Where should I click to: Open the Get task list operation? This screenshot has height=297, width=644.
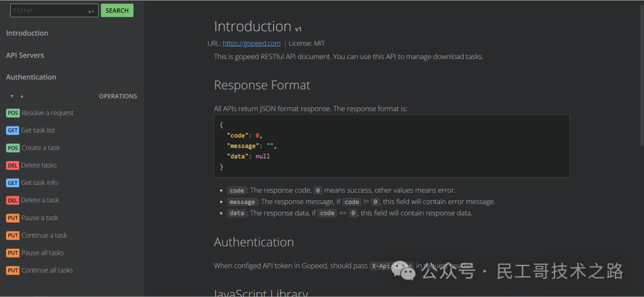point(38,130)
